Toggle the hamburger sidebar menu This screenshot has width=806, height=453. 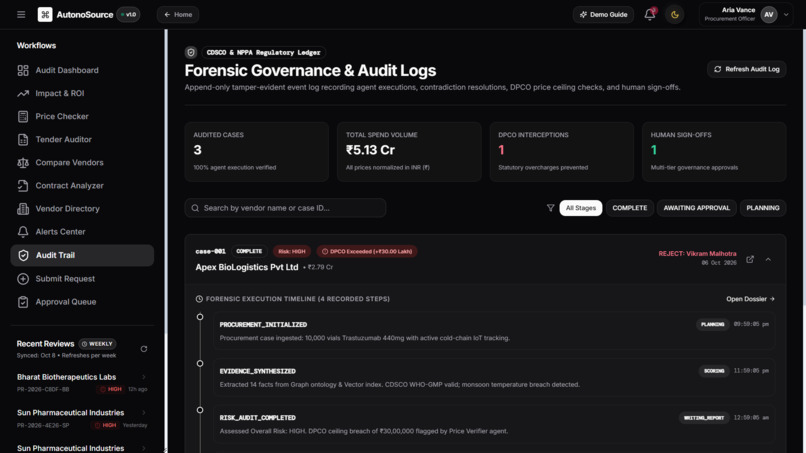[21, 14]
